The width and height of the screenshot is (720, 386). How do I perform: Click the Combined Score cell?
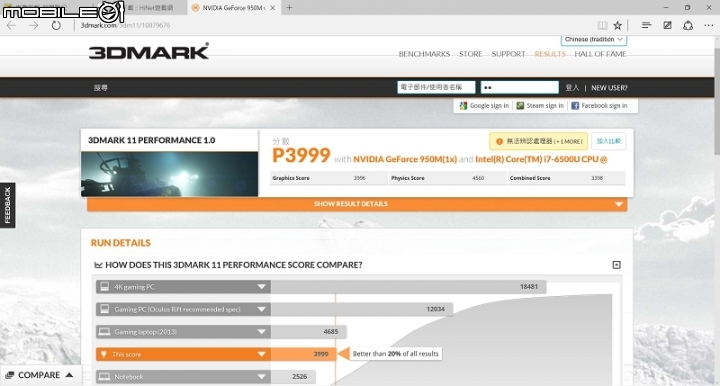point(567,178)
